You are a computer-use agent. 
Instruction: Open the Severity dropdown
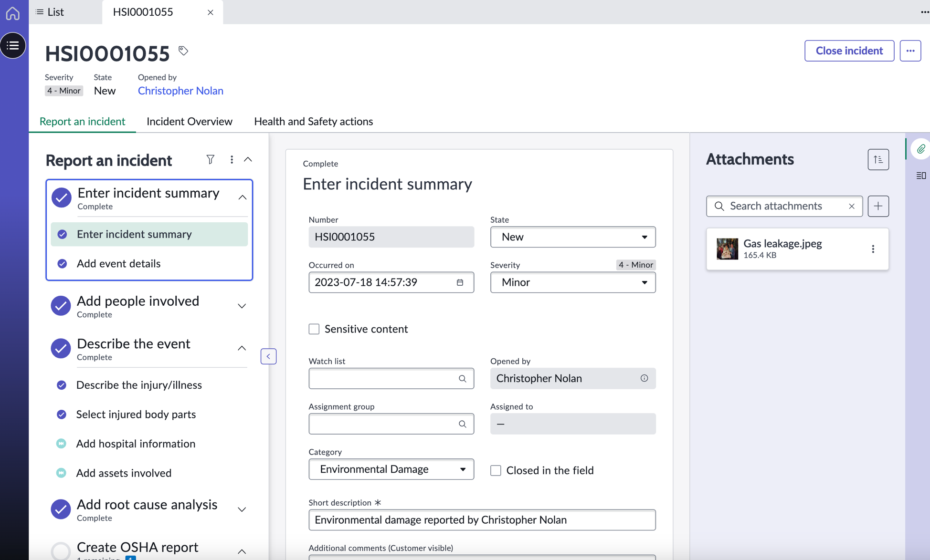pos(572,282)
